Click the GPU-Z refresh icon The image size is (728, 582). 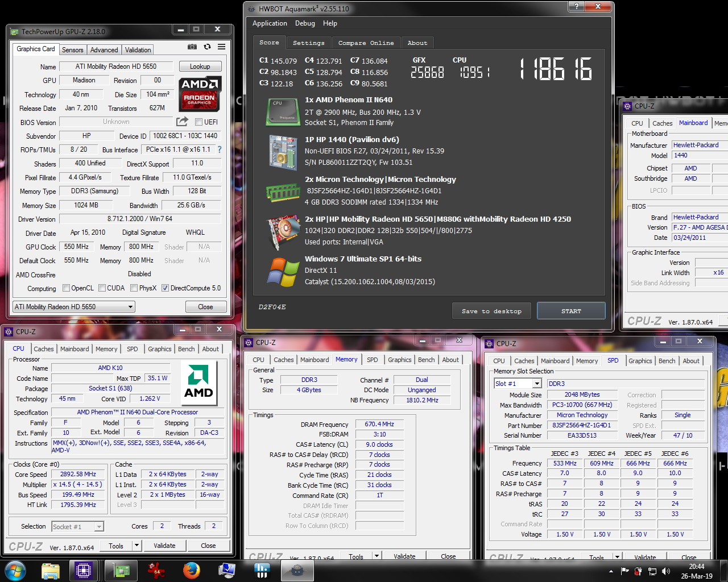(207, 47)
